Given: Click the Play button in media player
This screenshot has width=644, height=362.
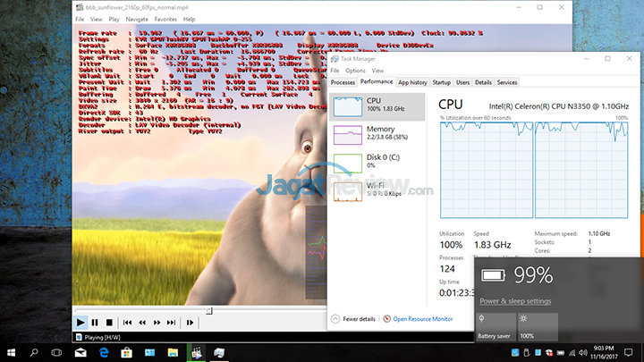Looking at the screenshot, I should (x=81, y=322).
